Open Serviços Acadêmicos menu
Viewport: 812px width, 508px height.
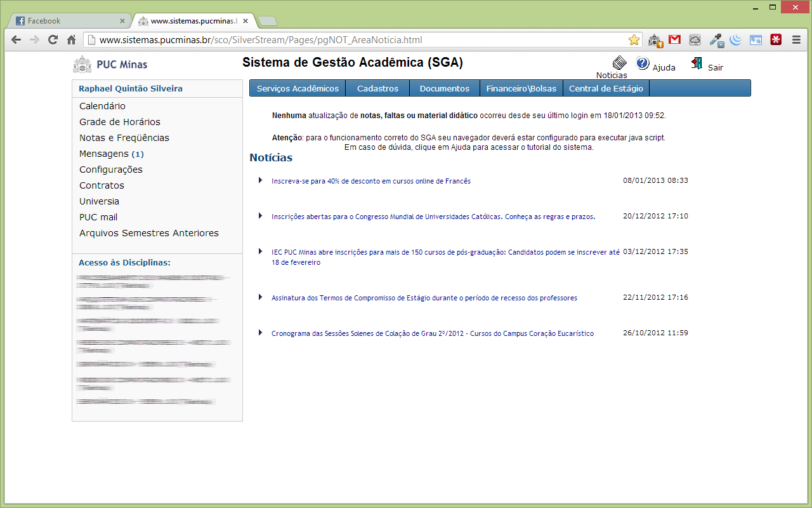click(298, 88)
